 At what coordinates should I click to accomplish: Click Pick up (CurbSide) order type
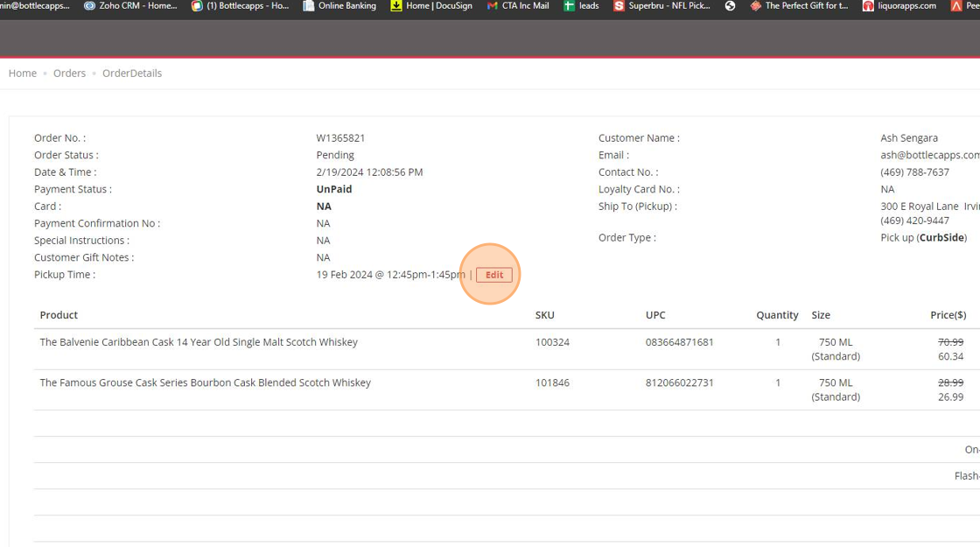tap(923, 237)
